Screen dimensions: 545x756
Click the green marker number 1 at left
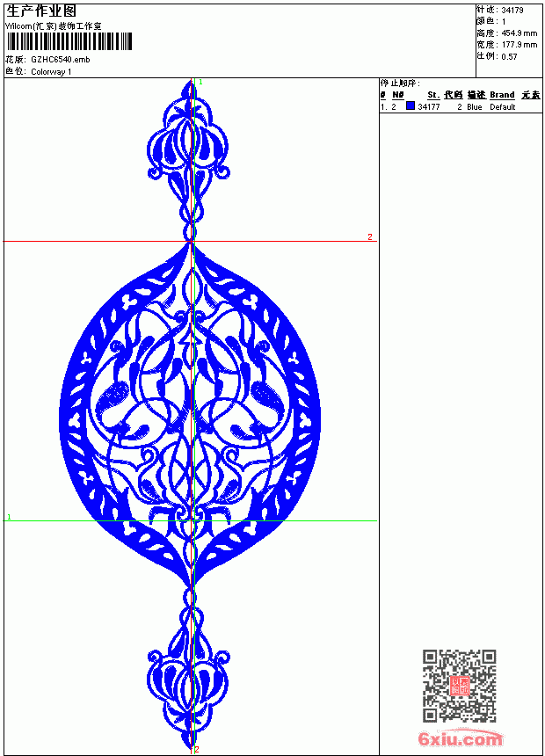click(9, 517)
